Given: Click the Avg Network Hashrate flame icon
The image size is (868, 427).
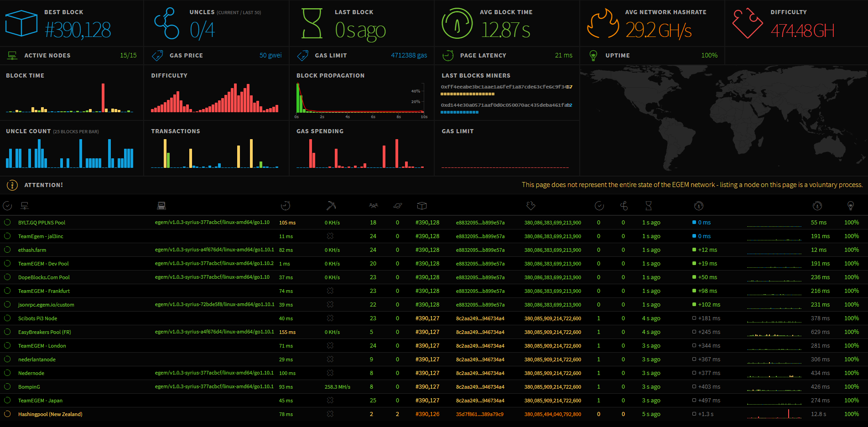Looking at the screenshot, I should pos(603,24).
